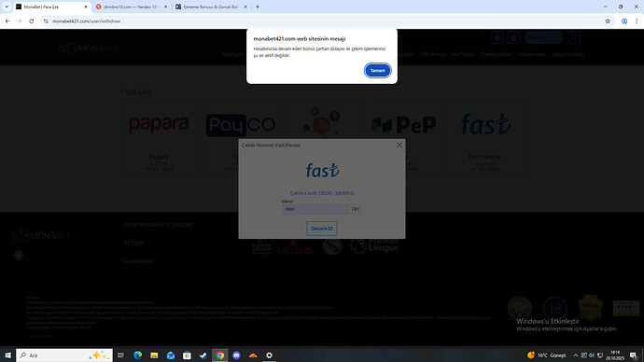Open a new browser tab

(x=258, y=7)
